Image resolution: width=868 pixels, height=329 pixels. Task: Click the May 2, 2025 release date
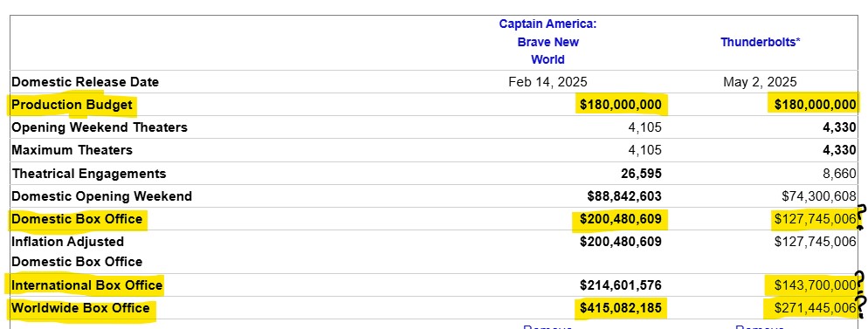[760, 82]
